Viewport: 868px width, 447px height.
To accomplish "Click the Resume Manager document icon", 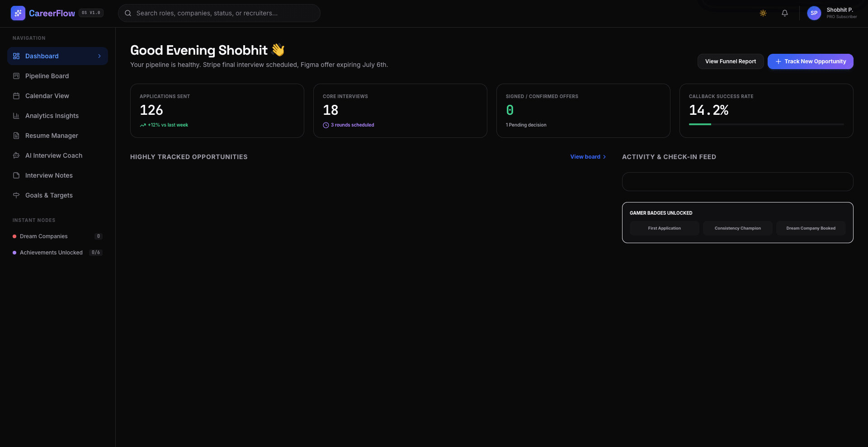I will (x=16, y=136).
